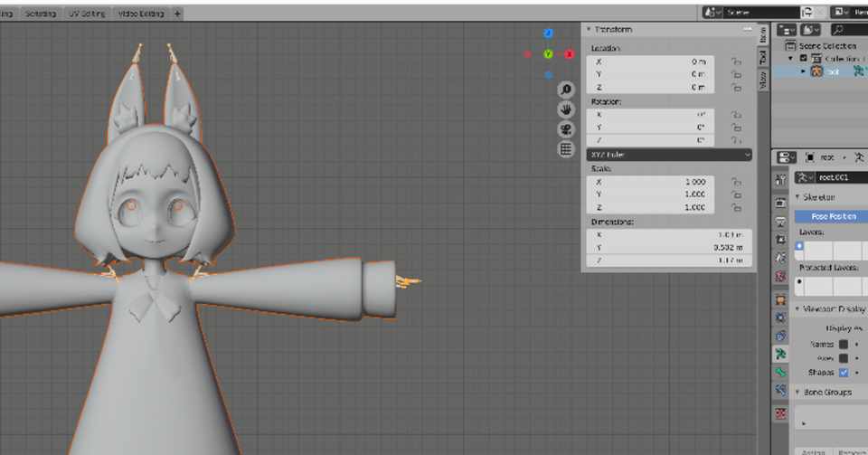Collapse the Skeleton panel
868x455 pixels.
tap(797, 197)
